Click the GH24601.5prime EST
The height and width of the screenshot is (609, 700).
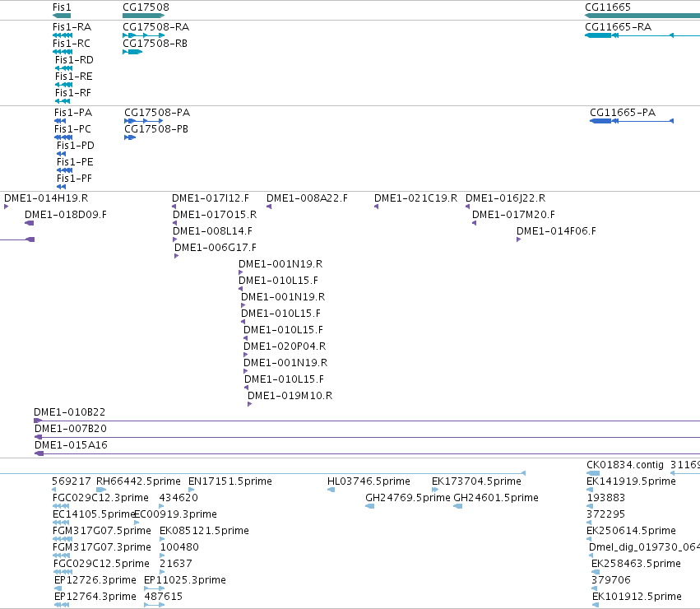tap(496, 498)
